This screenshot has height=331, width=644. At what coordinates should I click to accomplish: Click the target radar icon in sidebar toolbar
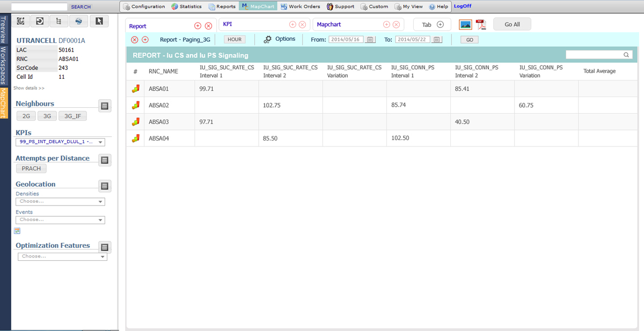pos(21,21)
